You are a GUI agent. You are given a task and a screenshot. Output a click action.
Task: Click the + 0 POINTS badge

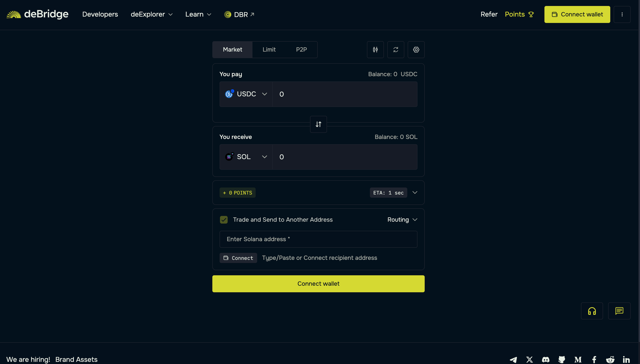pyautogui.click(x=237, y=193)
